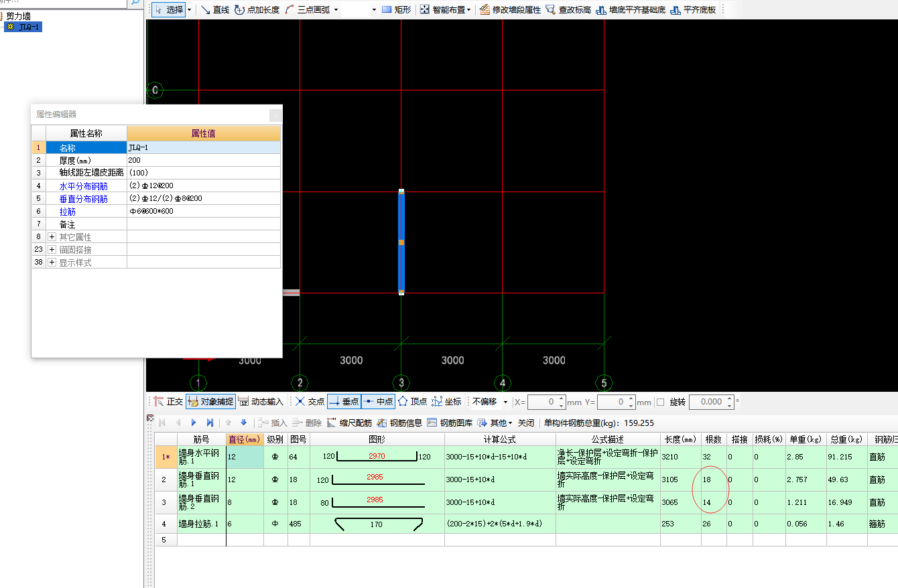Viewport: 898px width, 588px height.
Task: Click 平齐底板 toolbar item
Action: coord(693,10)
